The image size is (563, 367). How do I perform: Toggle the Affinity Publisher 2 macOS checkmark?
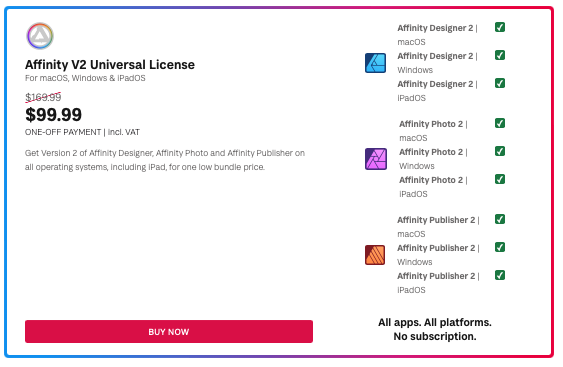pos(500,219)
